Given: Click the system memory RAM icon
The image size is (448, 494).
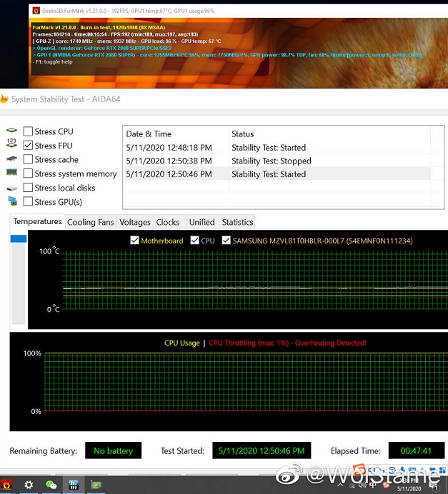Looking at the screenshot, I should [x=11, y=172].
